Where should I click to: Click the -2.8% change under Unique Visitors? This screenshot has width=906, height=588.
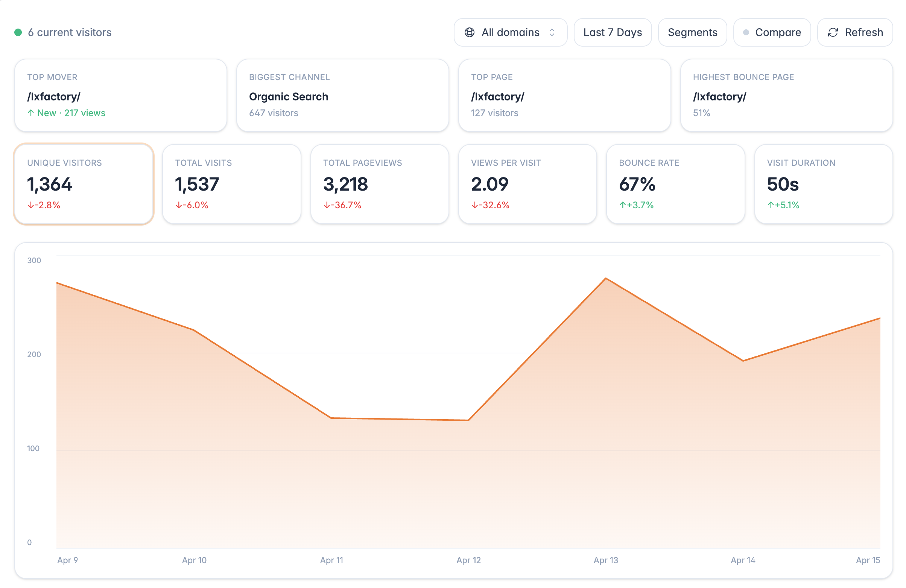44,205
